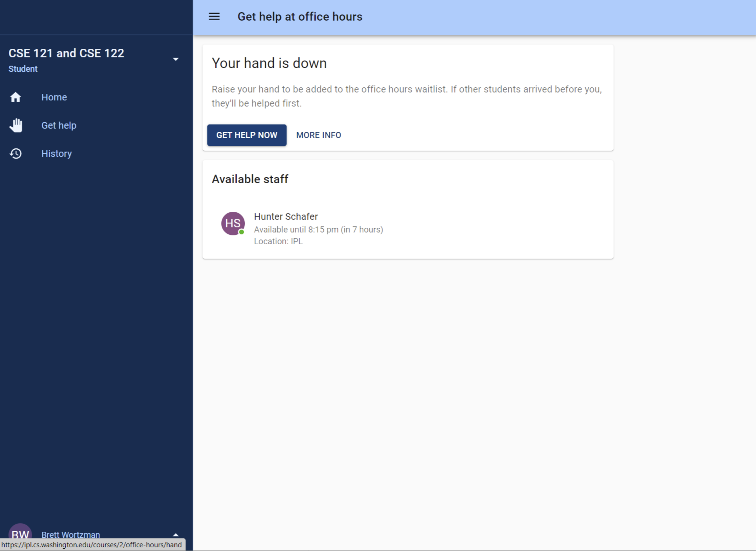Expand the CSE 121 and CSE 122 course dropdown
Screen dimensions: 756x551
coord(177,58)
